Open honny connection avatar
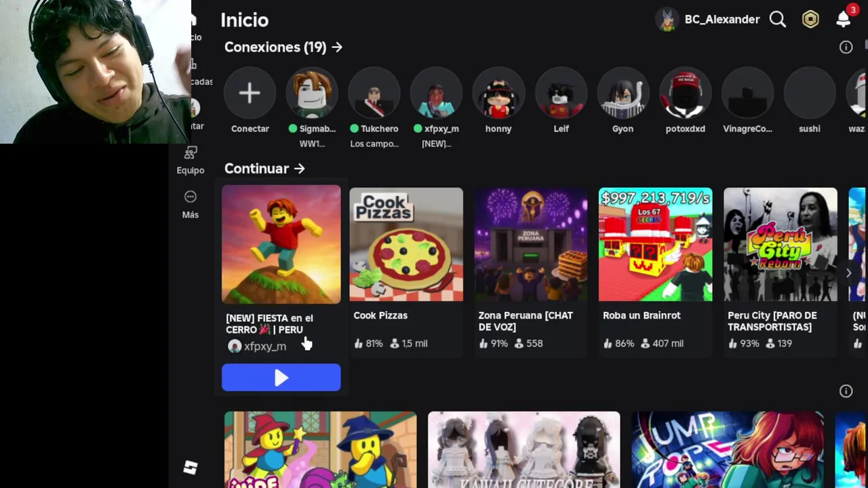Image resolution: width=868 pixels, height=488 pixels. [498, 93]
